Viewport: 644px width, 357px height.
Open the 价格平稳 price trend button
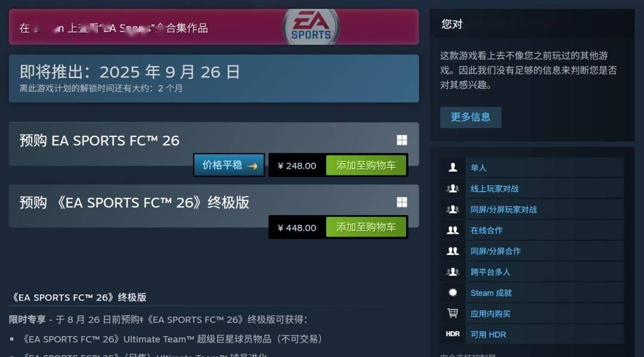click(229, 165)
